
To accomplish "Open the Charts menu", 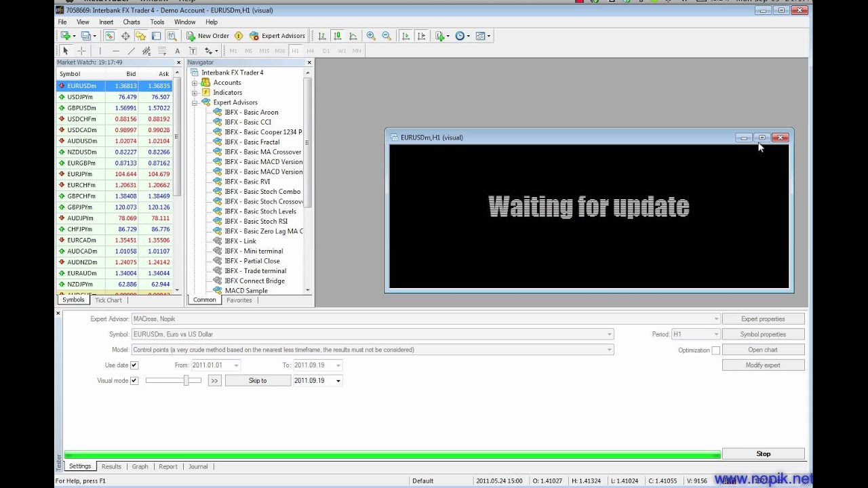I will (x=132, y=22).
